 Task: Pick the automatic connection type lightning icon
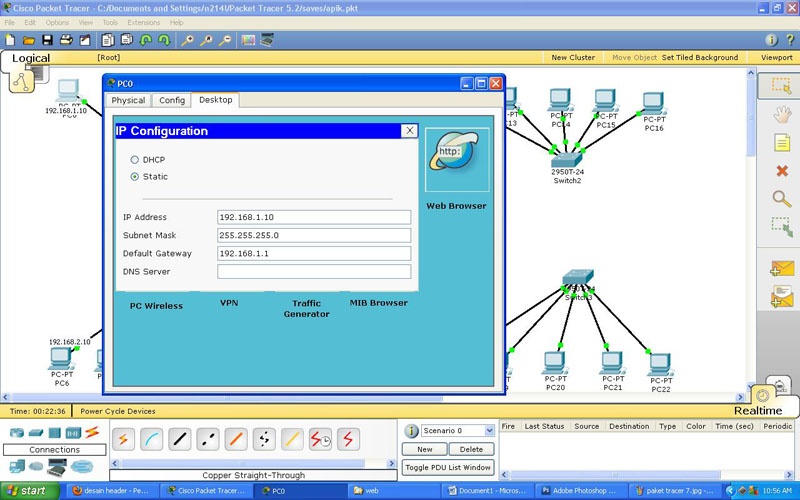[123, 439]
